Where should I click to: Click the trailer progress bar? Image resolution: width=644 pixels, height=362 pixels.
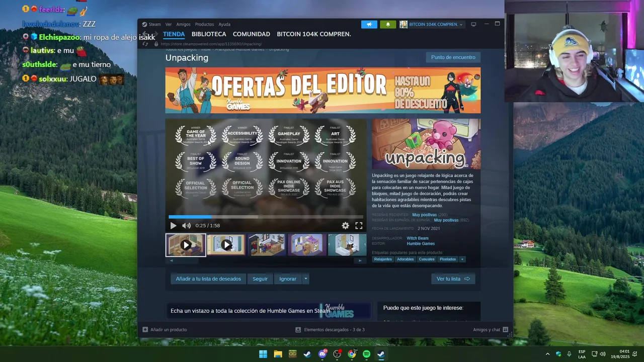point(266,217)
